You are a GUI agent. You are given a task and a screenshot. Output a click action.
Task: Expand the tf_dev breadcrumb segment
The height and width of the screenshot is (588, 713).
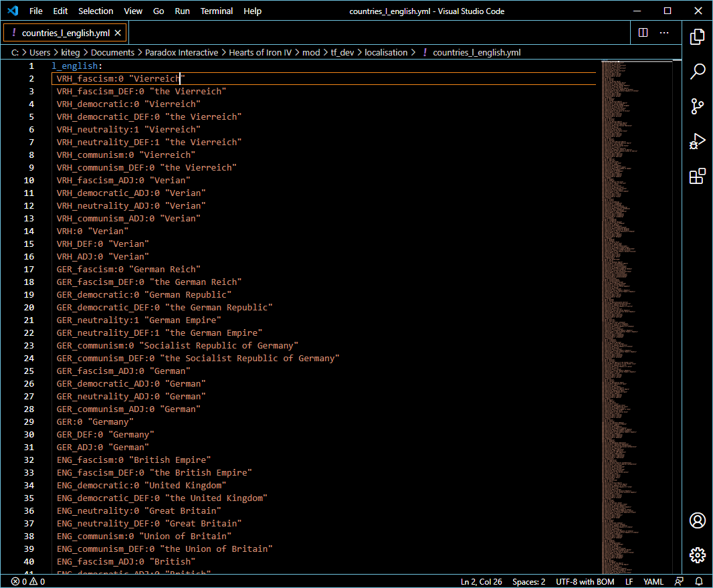pos(342,52)
